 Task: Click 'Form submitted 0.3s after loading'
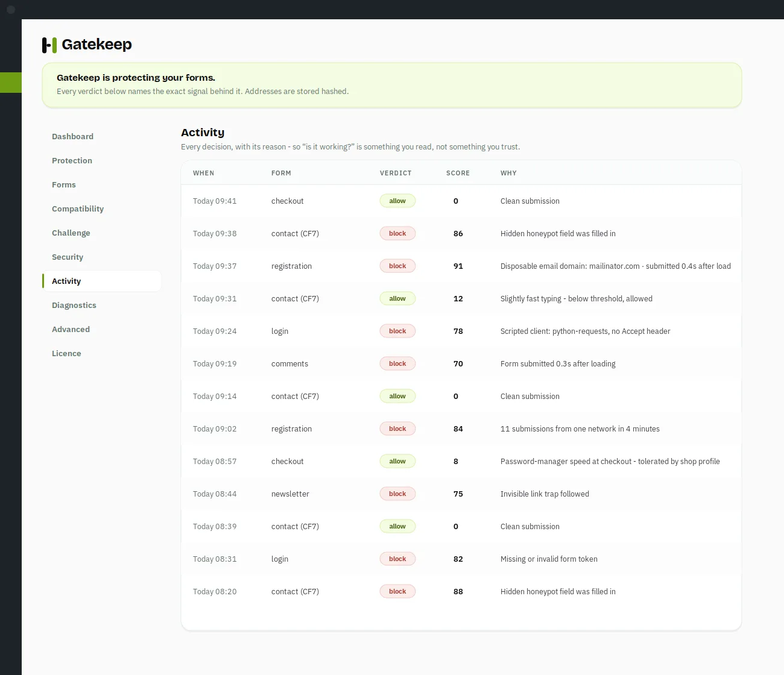pyautogui.click(x=558, y=364)
